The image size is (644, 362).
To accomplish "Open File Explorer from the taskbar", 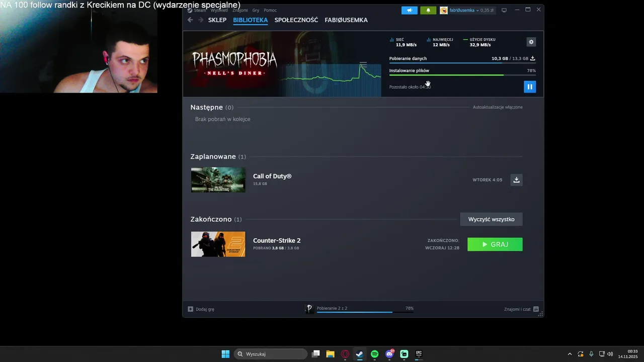I will [330, 354].
